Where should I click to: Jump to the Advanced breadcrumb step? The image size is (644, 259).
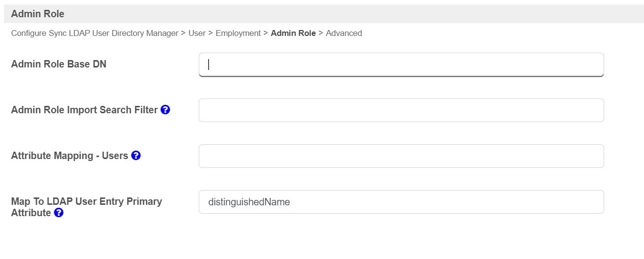pyautogui.click(x=344, y=33)
